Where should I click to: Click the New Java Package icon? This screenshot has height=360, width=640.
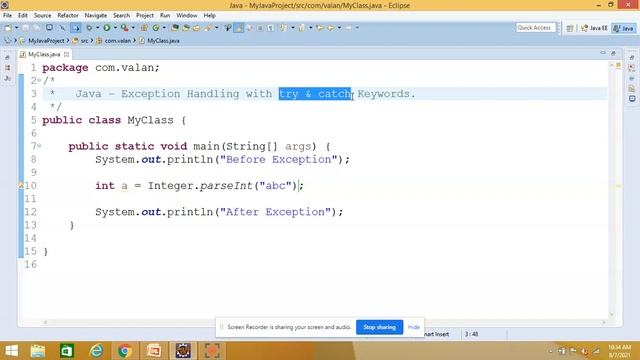click(144, 28)
